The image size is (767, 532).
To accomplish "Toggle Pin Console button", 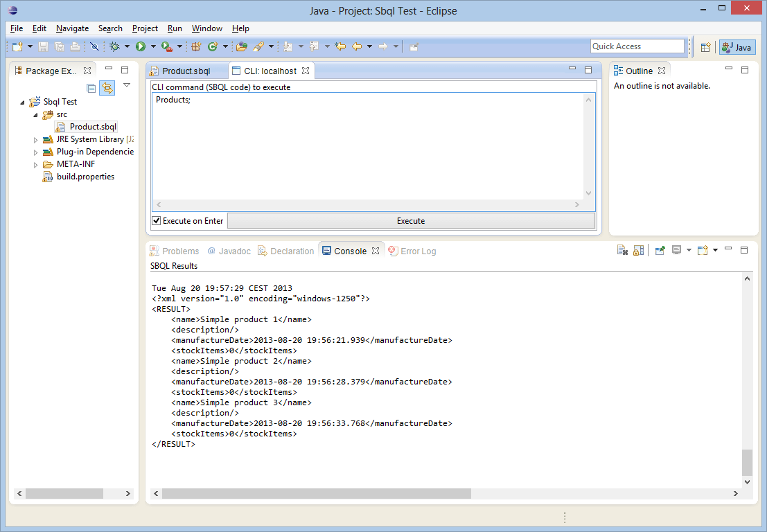I will click(x=660, y=250).
